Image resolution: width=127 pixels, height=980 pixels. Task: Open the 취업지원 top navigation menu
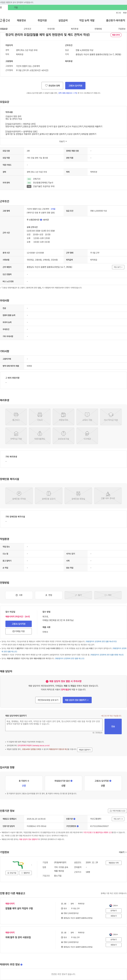[x=42, y=21]
